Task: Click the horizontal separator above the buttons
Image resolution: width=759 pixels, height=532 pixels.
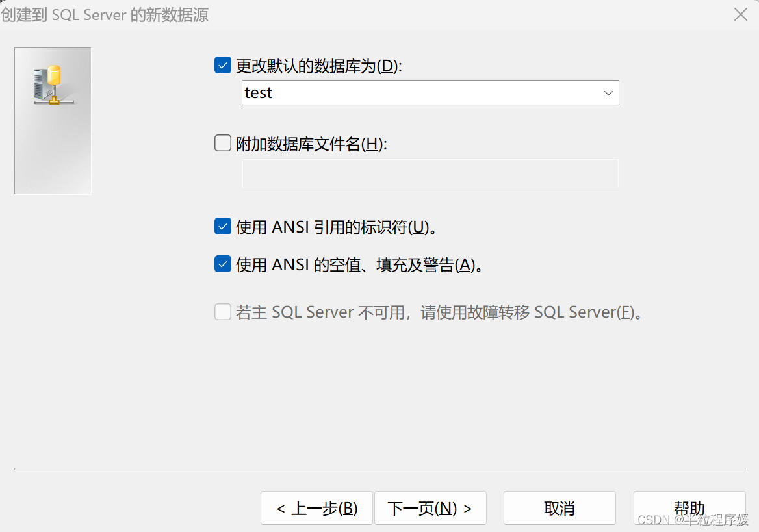Action: click(379, 467)
